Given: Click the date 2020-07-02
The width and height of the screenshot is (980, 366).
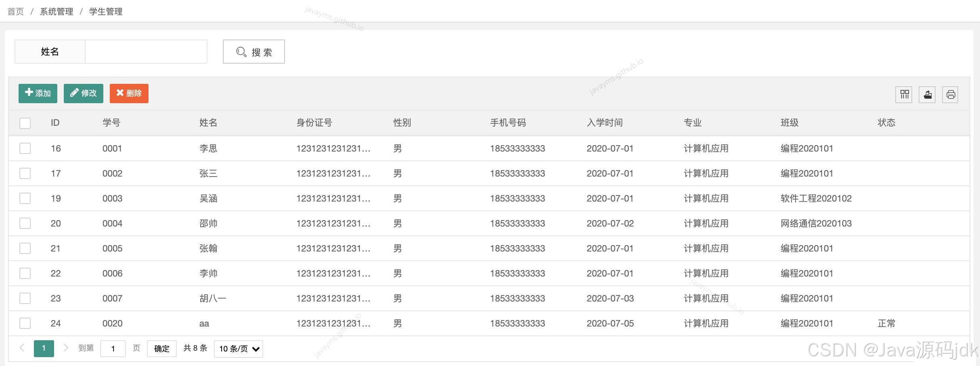Looking at the screenshot, I should [610, 223].
